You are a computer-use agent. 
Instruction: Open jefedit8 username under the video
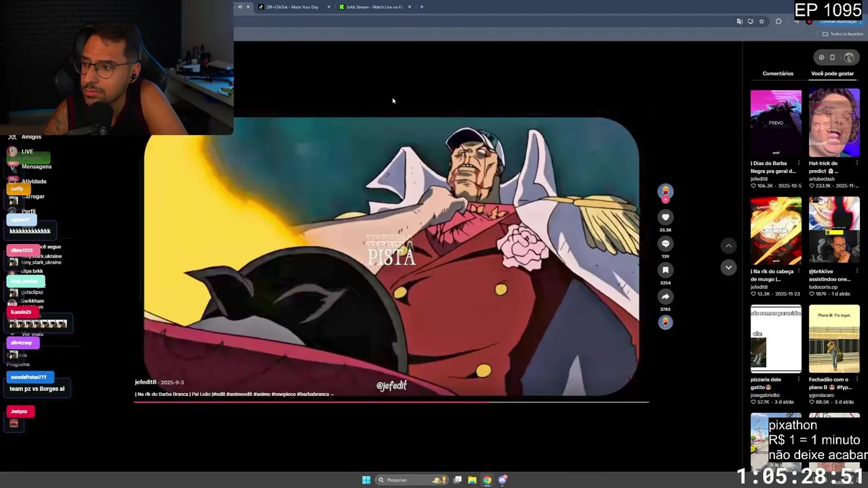145,382
